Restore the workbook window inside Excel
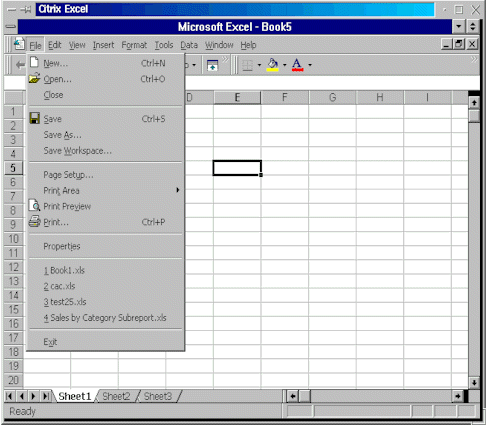Viewport: 486px width, 426px height. pyautogui.click(x=459, y=44)
